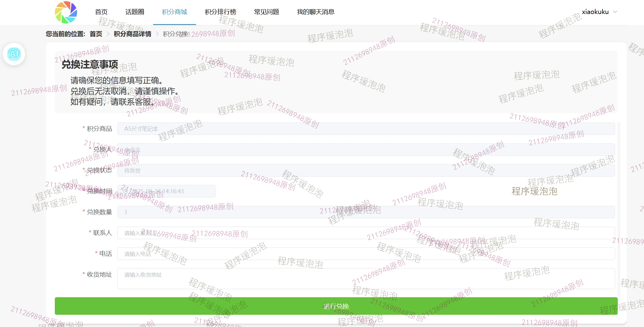
Task: Click clock icon in 兑换时间 field
Action: (125, 191)
